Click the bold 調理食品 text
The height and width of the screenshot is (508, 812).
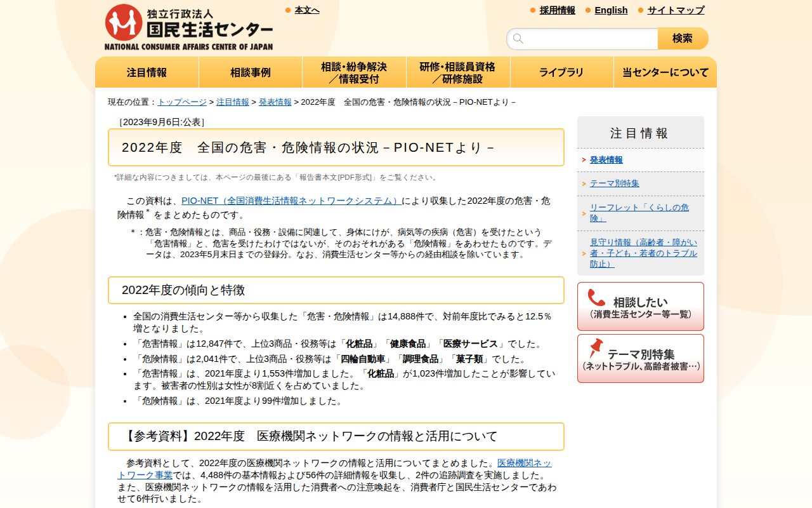[421, 359]
